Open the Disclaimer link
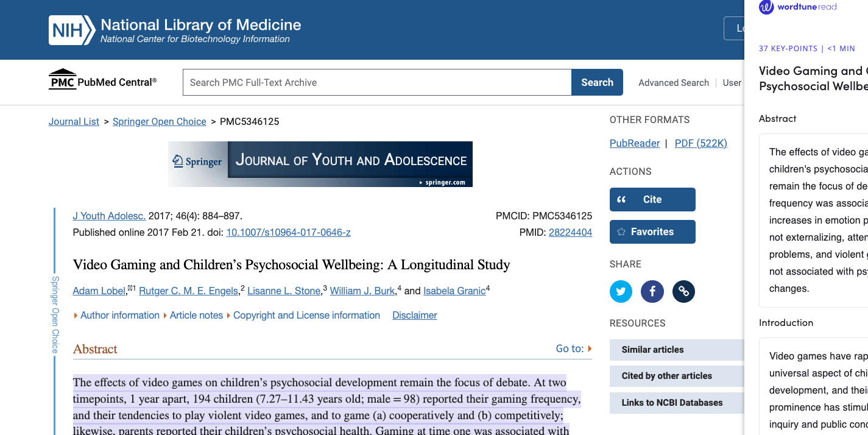The width and height of the screenshot is (868, 435). [x=415, y=315]
